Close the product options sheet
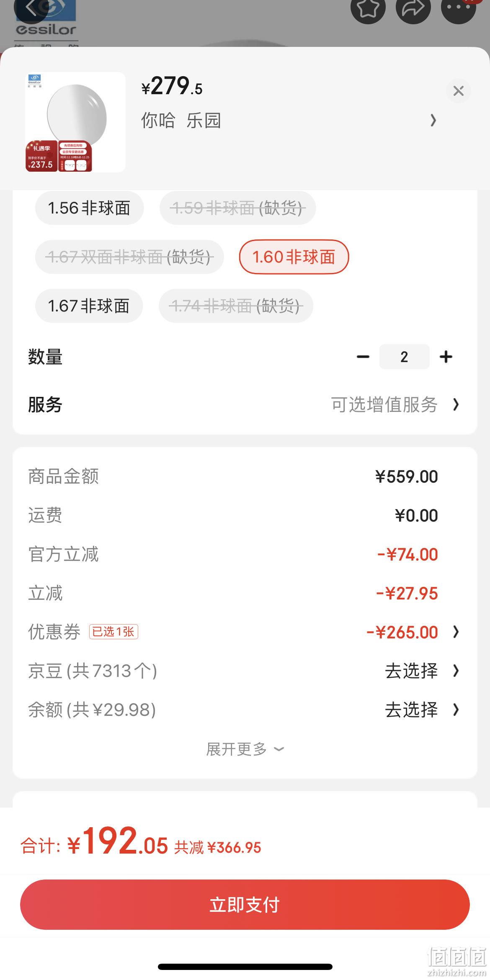490x980 pixels. (459, 91)
